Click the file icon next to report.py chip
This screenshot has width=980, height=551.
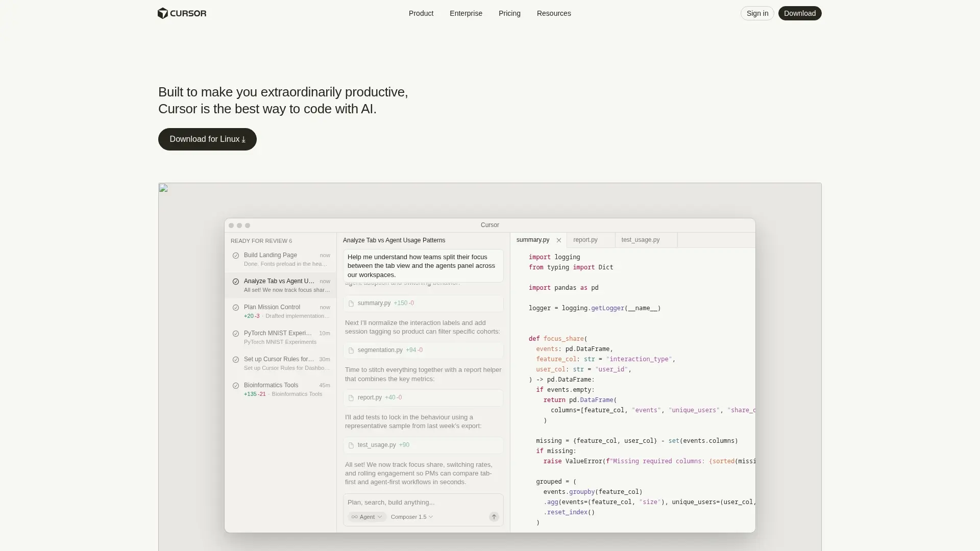351,398
